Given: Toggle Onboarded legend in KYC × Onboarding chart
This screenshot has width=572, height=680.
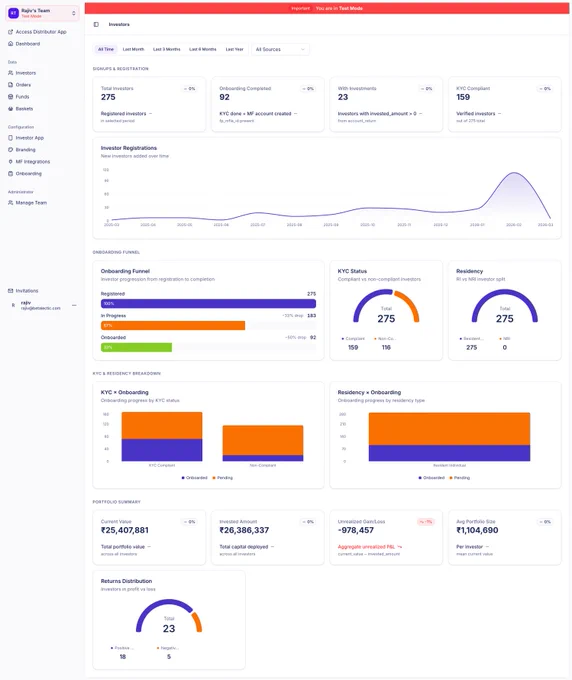Looking at the screenshot, I should [x=194, y=478].
